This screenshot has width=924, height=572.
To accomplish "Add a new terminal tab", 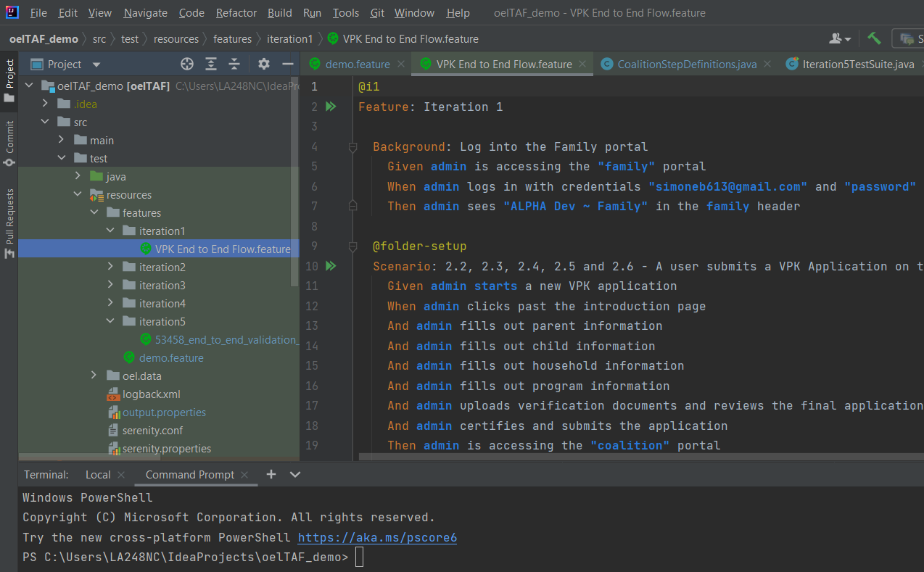I will coord(271,474).
